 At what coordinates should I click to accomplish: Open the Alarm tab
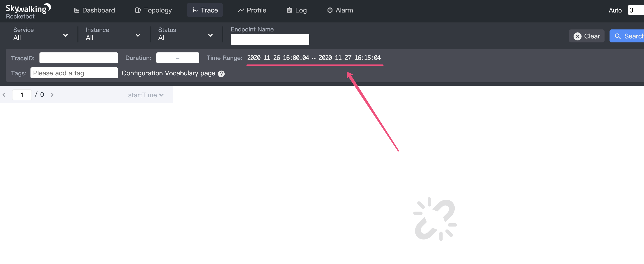[340, 10]
